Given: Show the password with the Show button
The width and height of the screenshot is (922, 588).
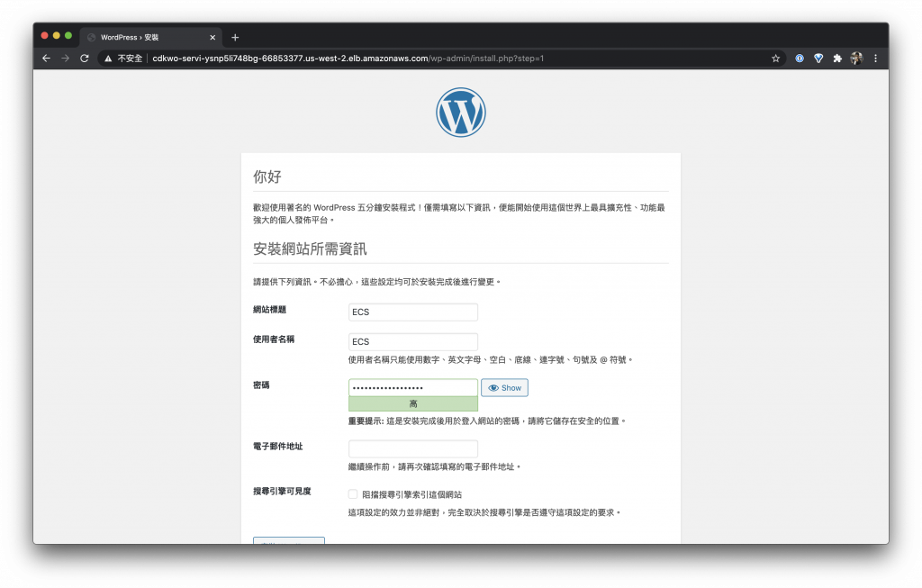Looking at the screenshot, I should pos(504,387).
